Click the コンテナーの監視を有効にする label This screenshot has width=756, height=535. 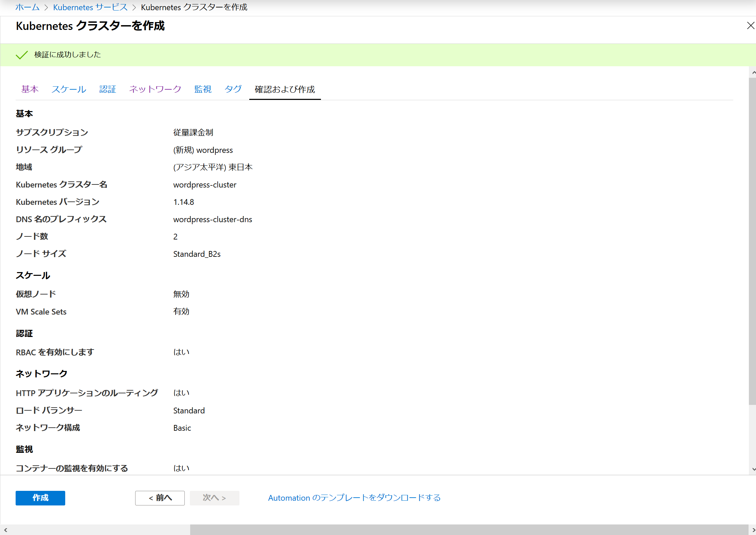click(x=72, y=468)
